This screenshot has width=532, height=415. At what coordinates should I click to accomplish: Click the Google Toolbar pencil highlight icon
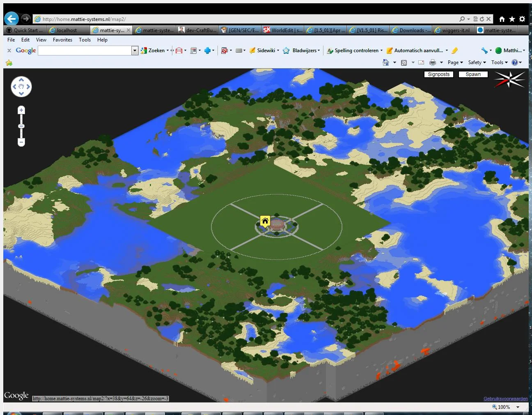click(454, 51)
